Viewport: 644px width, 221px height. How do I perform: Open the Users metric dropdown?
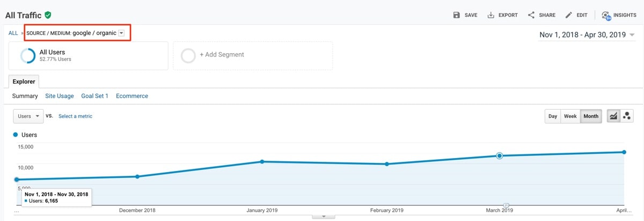click(28, 116)
